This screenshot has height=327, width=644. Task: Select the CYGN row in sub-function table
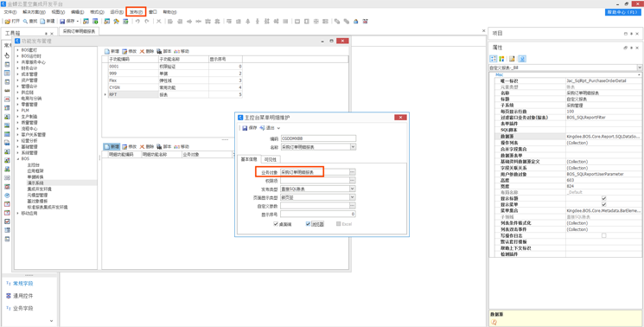pyautogui.click(x=172, y=87)
